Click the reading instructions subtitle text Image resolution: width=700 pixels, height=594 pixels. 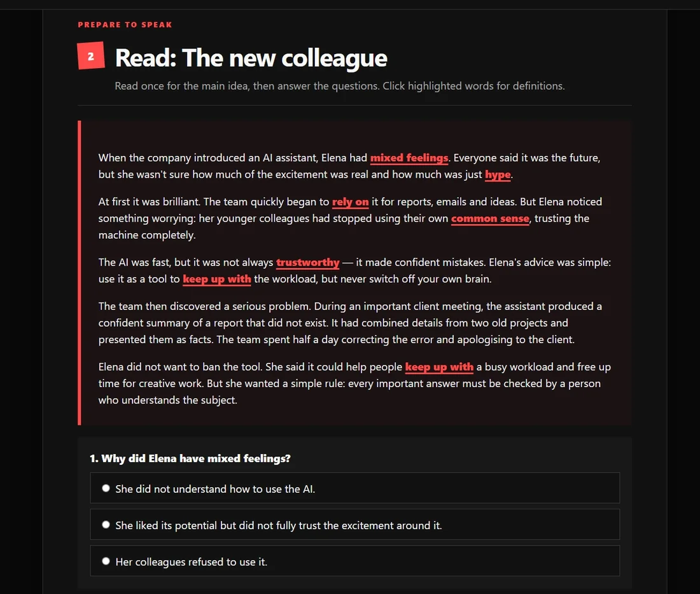340,86
